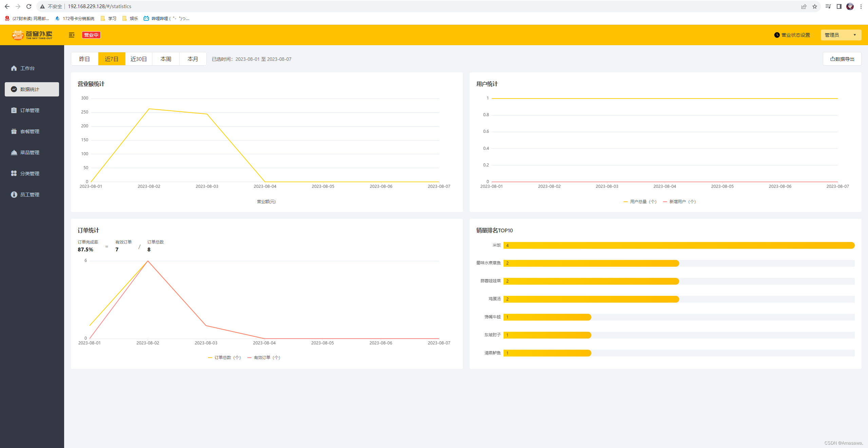Select the 近30日 time range tab

139,59
